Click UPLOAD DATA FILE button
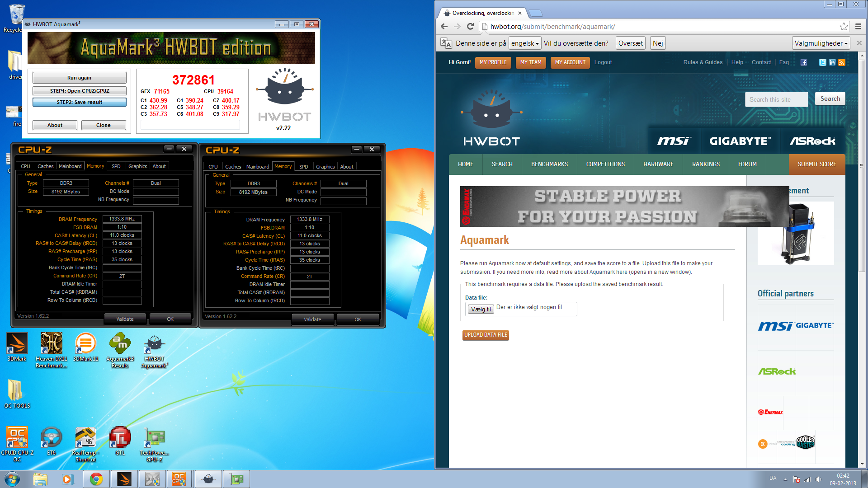Viewport: 868px width, 488px height. (486, 335)
